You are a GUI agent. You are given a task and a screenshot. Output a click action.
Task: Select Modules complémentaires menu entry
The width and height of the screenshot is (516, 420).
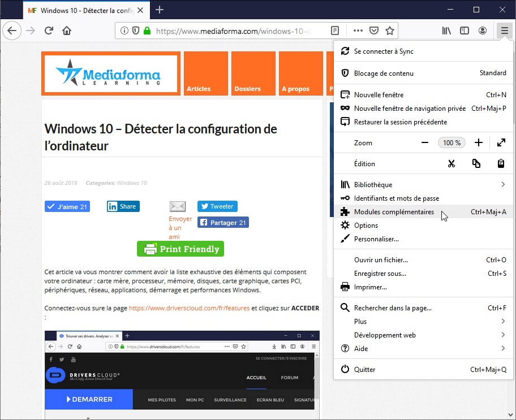(x=394, y=212)
